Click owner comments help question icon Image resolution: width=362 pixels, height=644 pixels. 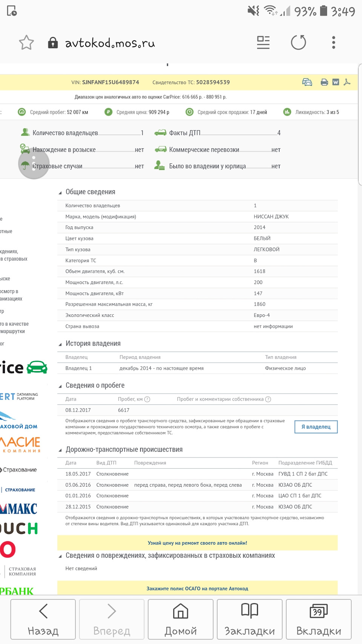click(268, 399)
